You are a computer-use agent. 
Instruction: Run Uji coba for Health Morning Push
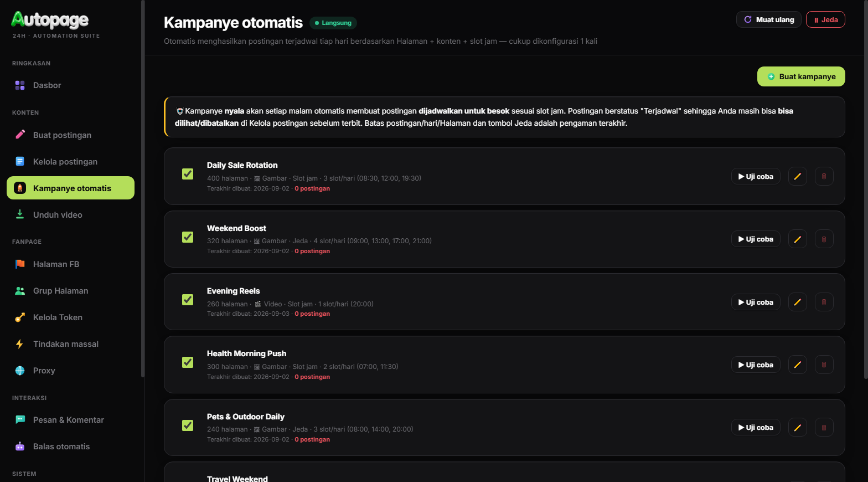pyautogui.click(x=756, y=365)
